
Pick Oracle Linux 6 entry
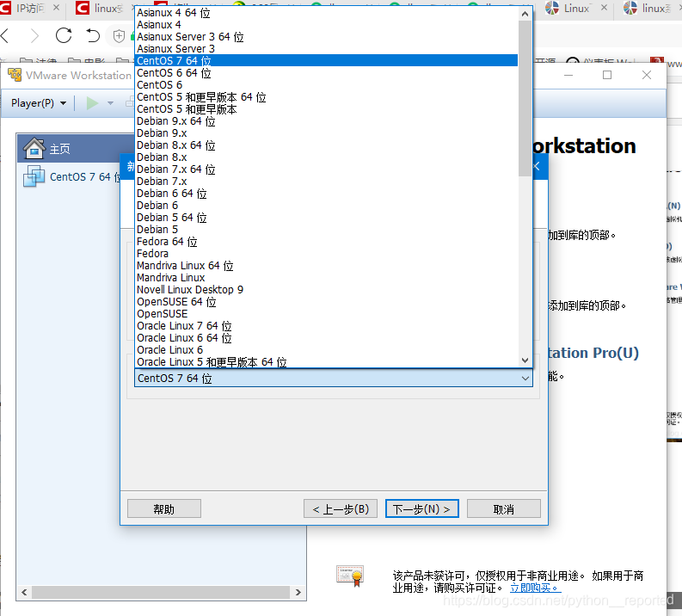(326, 350)
